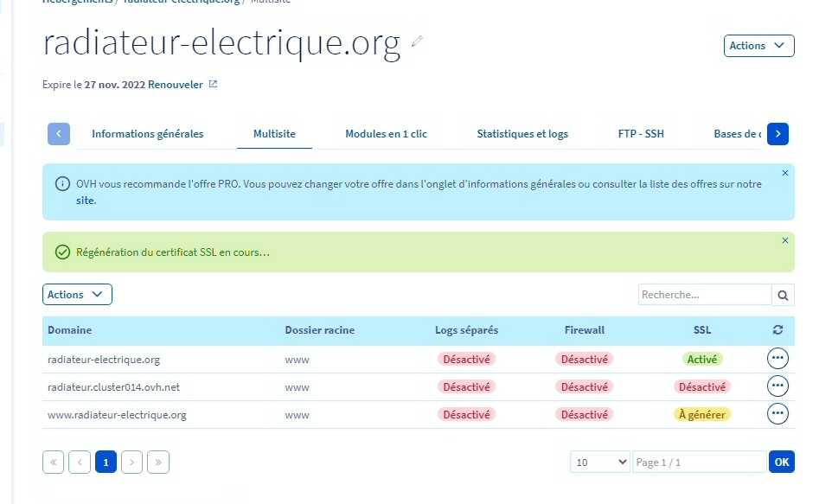Click the Recherche search input field
The image size is (819, 504).
704,295
